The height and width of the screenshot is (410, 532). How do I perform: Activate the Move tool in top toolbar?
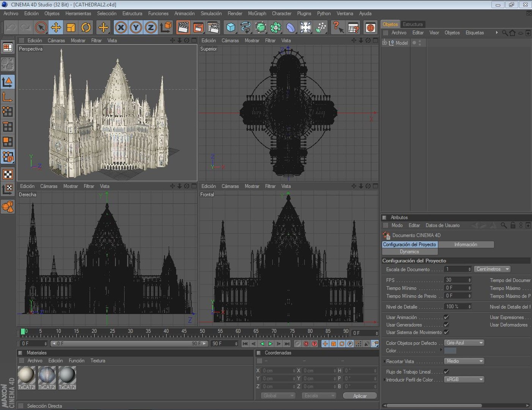coord(56,27)
